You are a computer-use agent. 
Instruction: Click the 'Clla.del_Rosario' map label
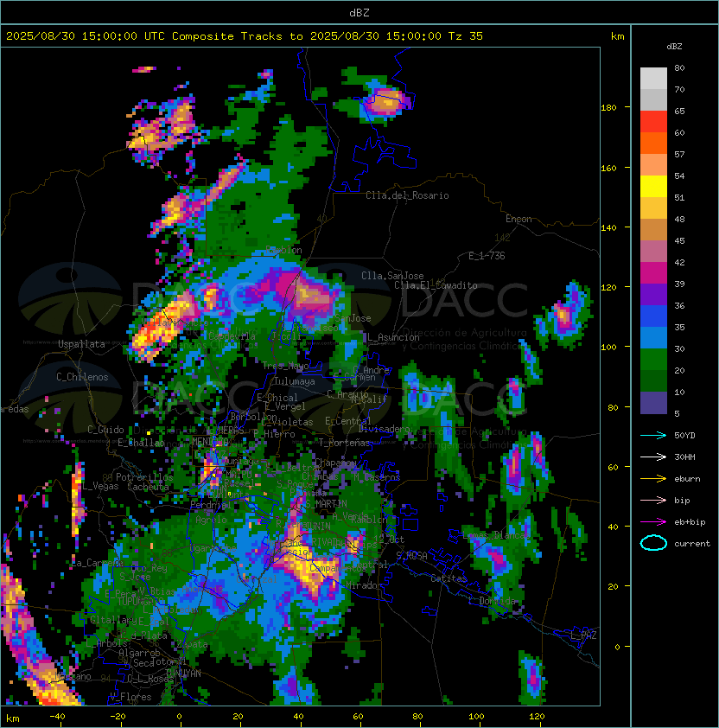[x=407, y=195]
